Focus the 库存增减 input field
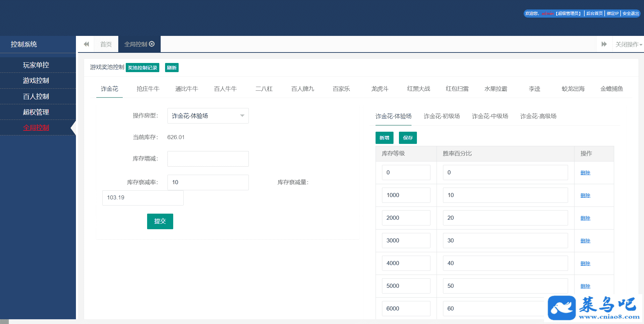The height and width of the screenshot is (324, 644). (x=208, y=159)
